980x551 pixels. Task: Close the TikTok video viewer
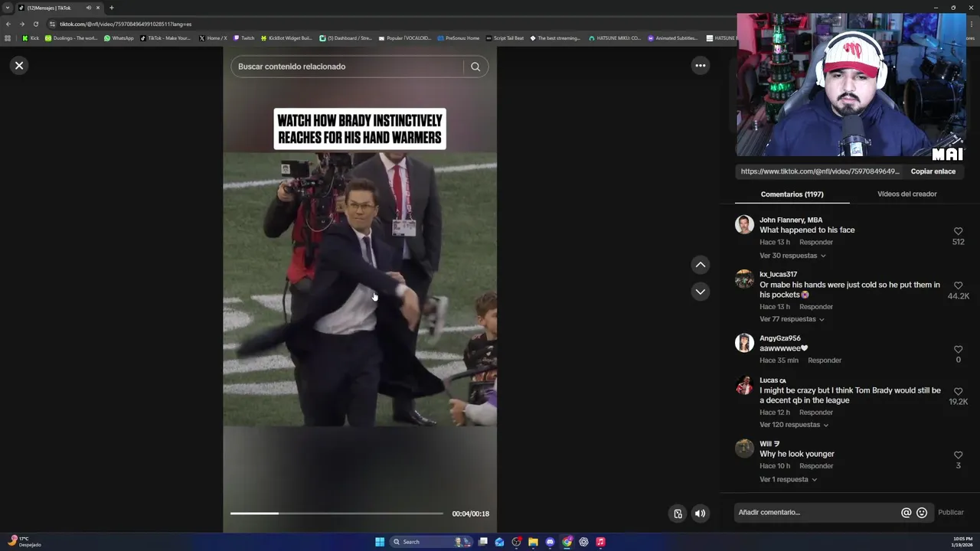click(x=19, y=66)
